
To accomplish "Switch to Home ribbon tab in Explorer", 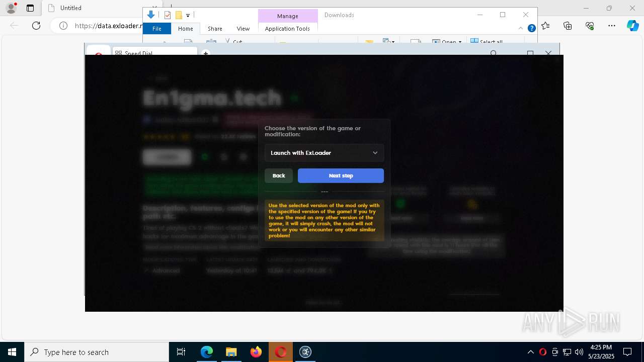I will 186,29.
